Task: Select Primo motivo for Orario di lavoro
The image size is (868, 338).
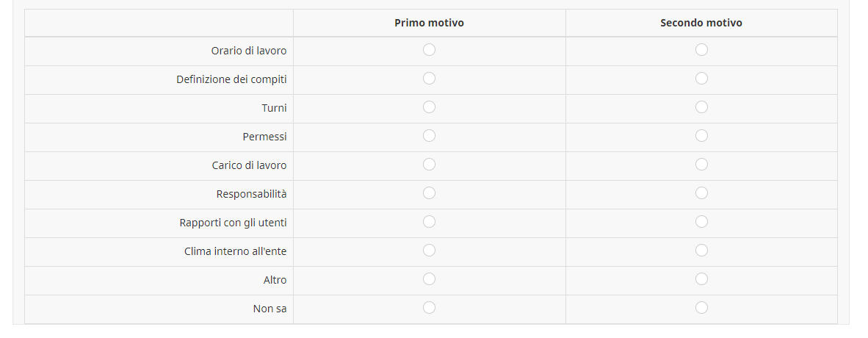Action: [430, 50]
